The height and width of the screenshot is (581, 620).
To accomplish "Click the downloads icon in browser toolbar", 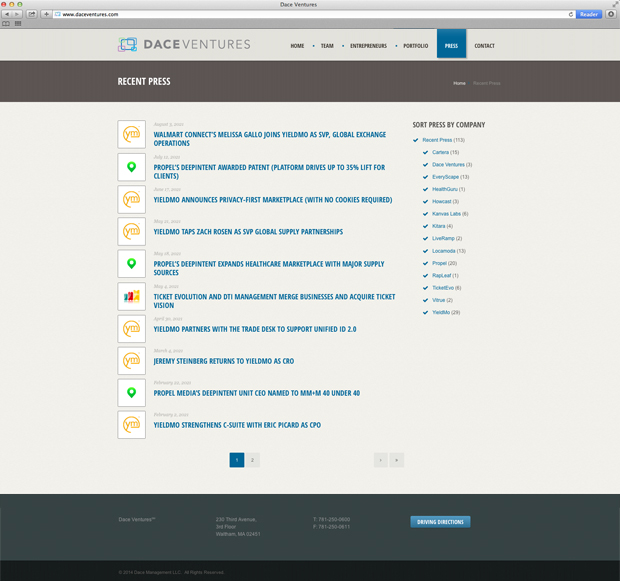I will point(611,14).
